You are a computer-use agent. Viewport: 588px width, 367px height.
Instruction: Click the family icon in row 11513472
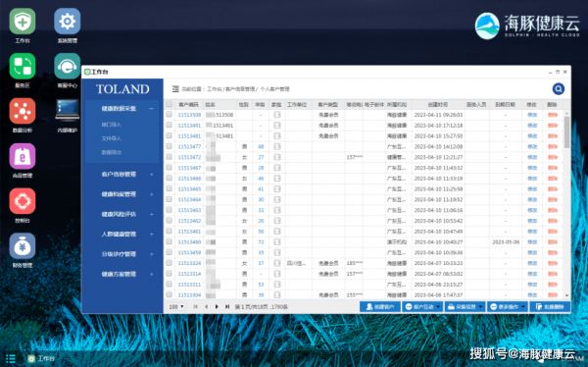[x=276, y=157]
